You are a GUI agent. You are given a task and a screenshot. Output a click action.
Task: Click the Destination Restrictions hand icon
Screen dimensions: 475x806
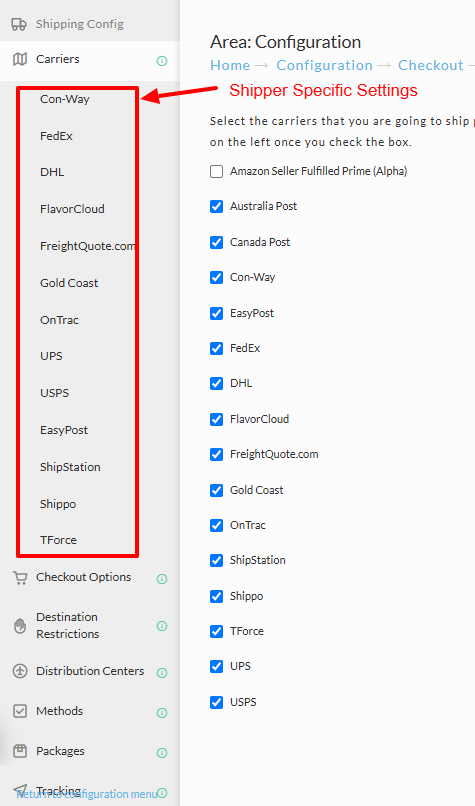click(20, 626)
